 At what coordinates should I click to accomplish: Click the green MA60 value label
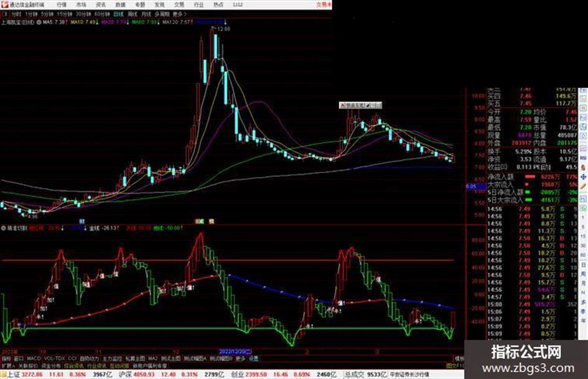pyautogui.click(x=146, y=22)
